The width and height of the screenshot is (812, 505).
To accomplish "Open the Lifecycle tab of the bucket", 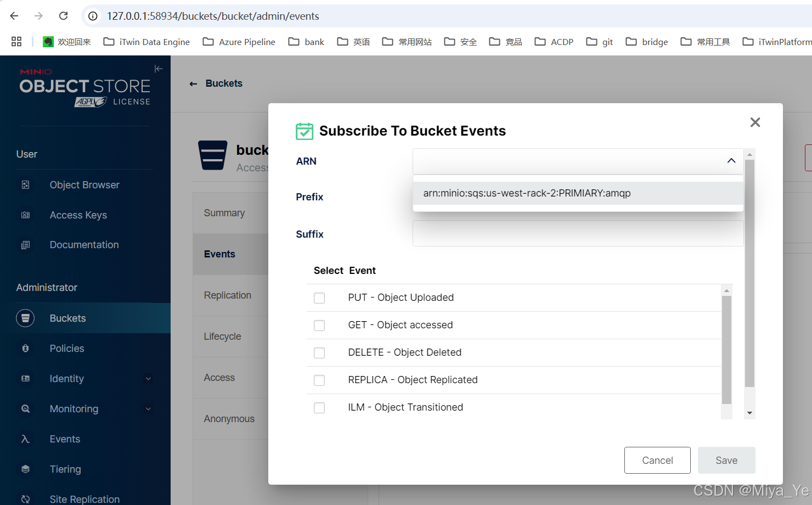I will (230, 336).
